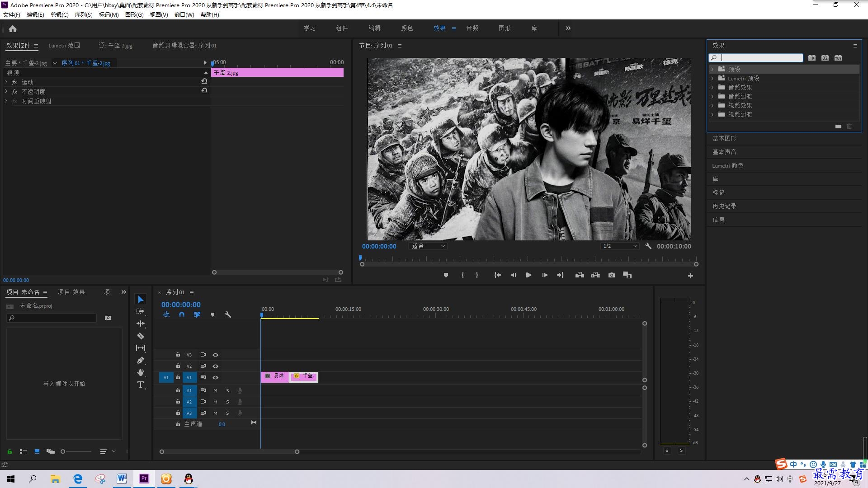Open the Lumetri 范围 tab
The image size is (868, 488).
pyautogui.click(x=64, y=45)
